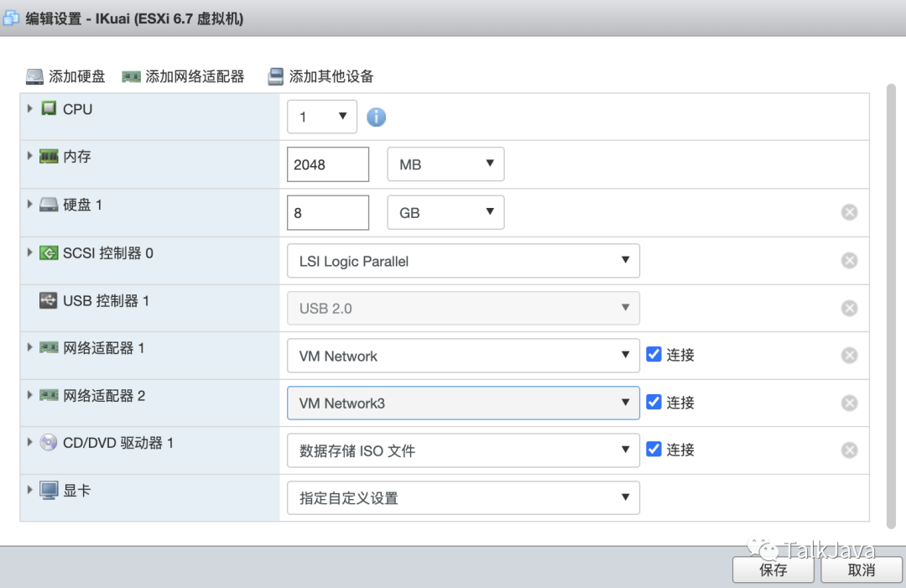The width and height of the screenshot is (906, 588).
Task: Click the 内存 memory chip icon
Action: coord(49,156)
